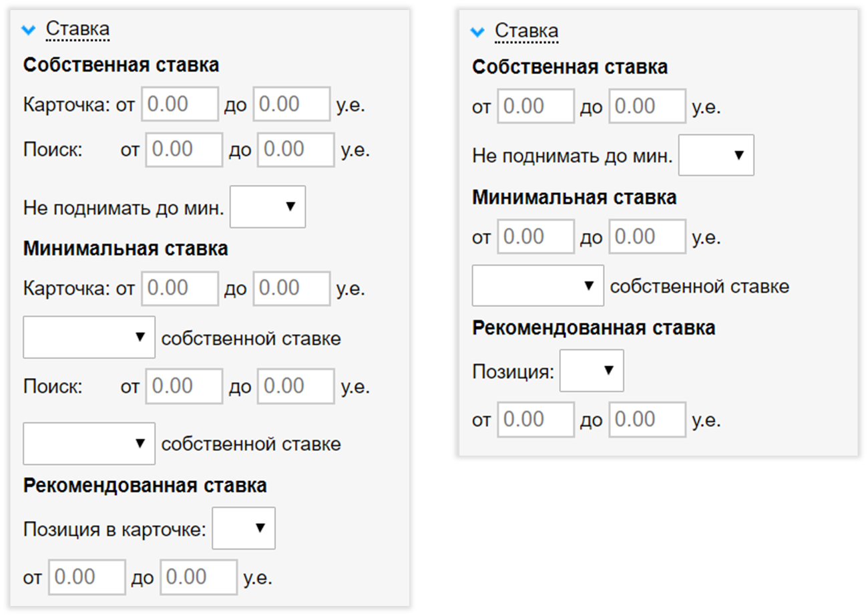Open the right panel's 'Позиция:' dropdown
The width and height of the screenshot is (868, 616).
592,370
